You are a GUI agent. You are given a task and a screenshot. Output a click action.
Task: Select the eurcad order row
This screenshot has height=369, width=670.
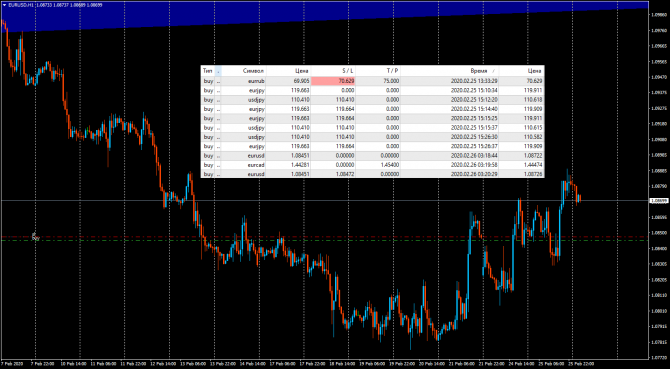click(372, 165)
